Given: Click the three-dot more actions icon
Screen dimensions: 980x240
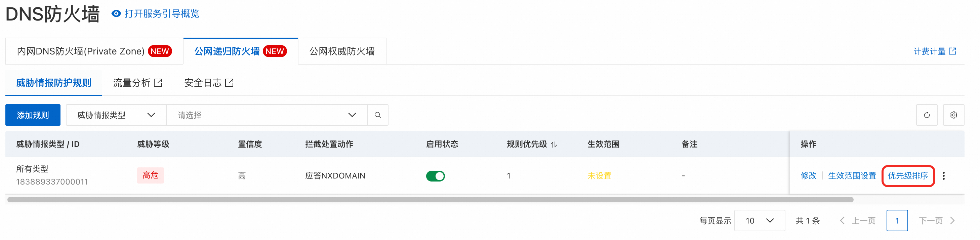Looking at the screenshot, I should 943,176.
